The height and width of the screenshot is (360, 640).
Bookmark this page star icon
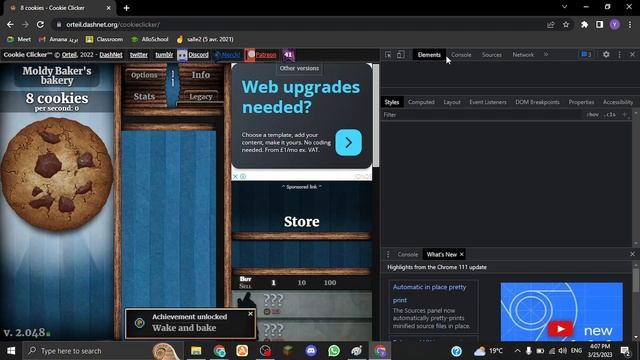tap(566, 24)
